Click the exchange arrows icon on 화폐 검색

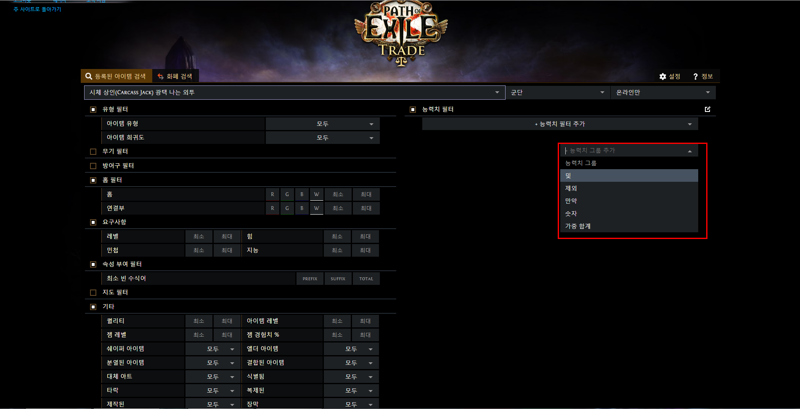tap(160, 76)
